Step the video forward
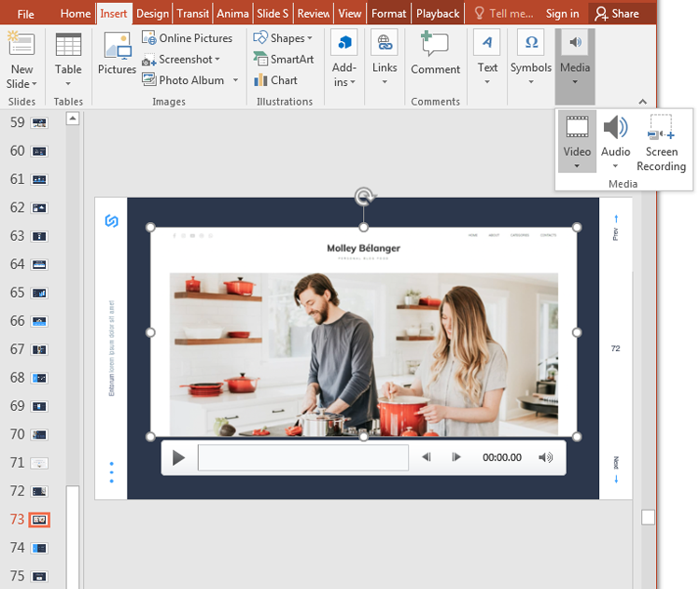Screen dimensions: 700x589 click(x=455, y=457)
